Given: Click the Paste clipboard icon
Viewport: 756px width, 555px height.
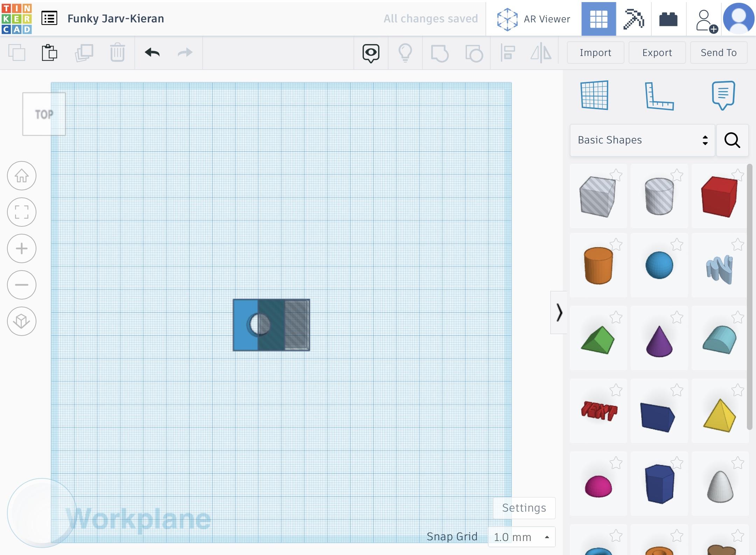Looking at the screenshot, I should [x=49, y=52].
